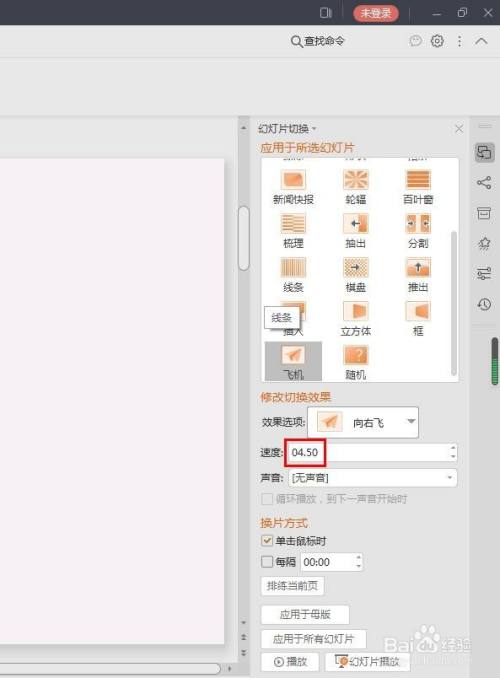Image resolution: width=500 pixels, height=678 pixels.
Task: Increase speed with stepper up arrow
Action: [x=453, y=448]
